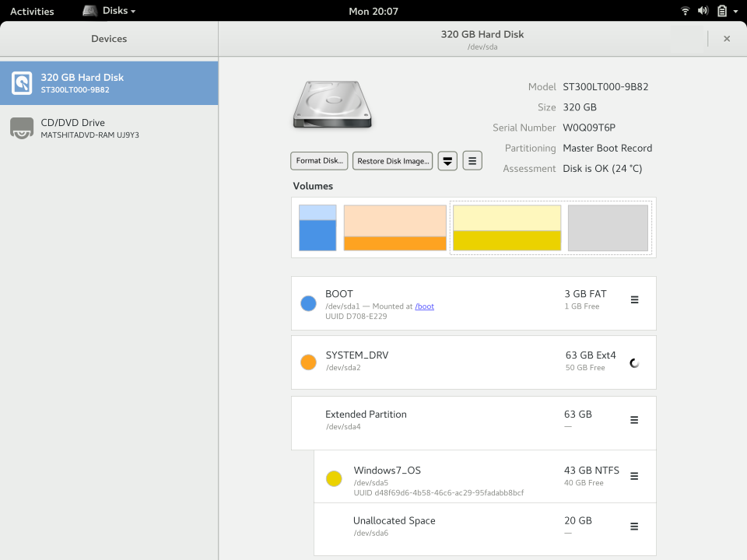Viewport: 747px width, 560px height.
Task: Open the Disks application menu
Action: (110, 11)
